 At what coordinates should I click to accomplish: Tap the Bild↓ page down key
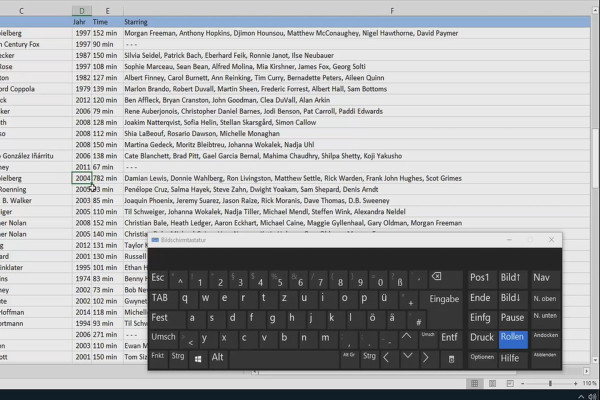[x=512, y=299]
